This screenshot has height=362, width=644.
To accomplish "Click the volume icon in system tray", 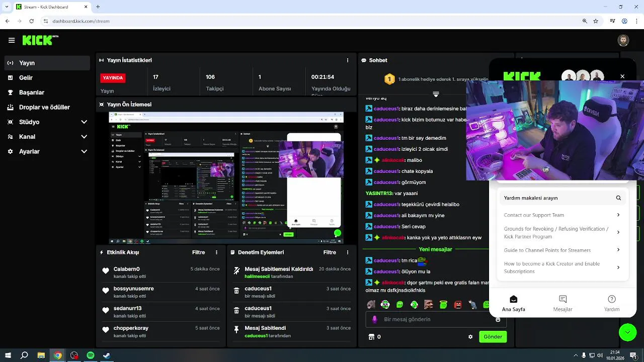I will (x=600, y=355).
